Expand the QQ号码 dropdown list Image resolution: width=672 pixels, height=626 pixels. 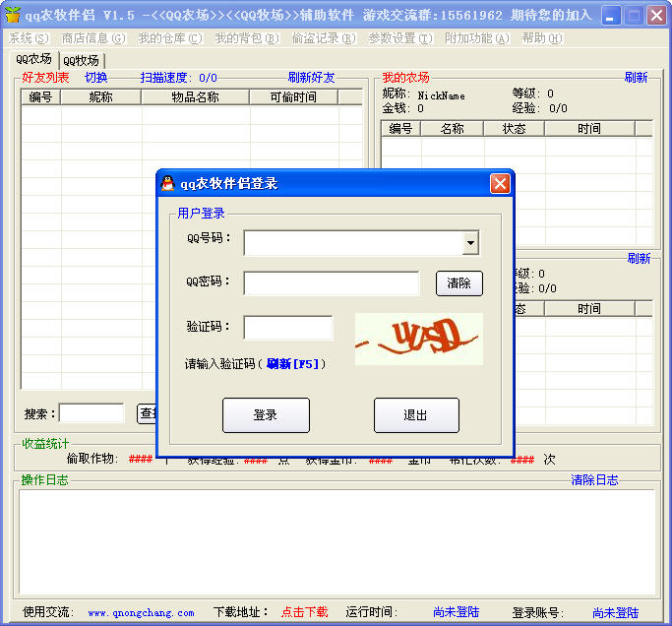pyautogui.click(x=470, y=243)
